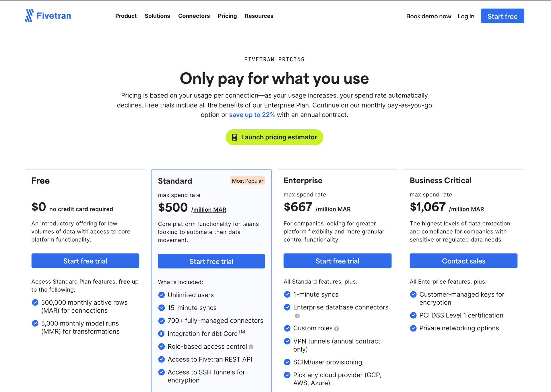This screenshot has width=551, height=392.
Task: Open the Resources navigation menu
Action: (259, 16)
